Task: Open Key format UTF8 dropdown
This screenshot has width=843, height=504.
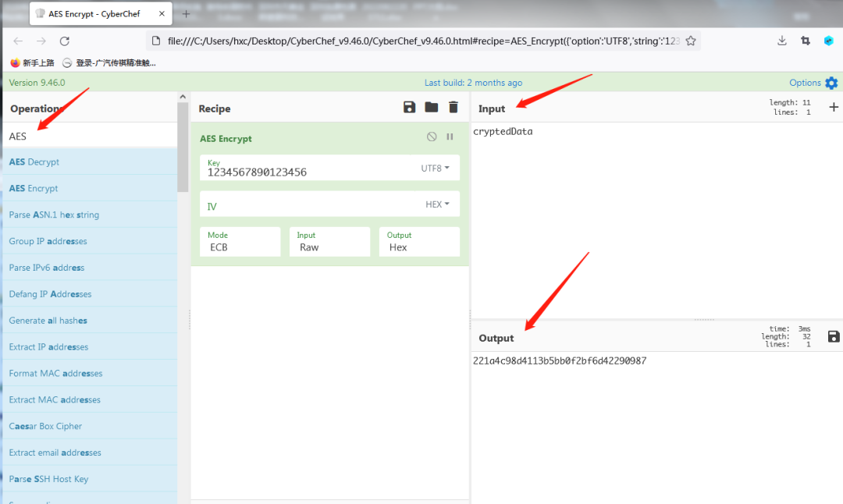Action: pos(435,169)
